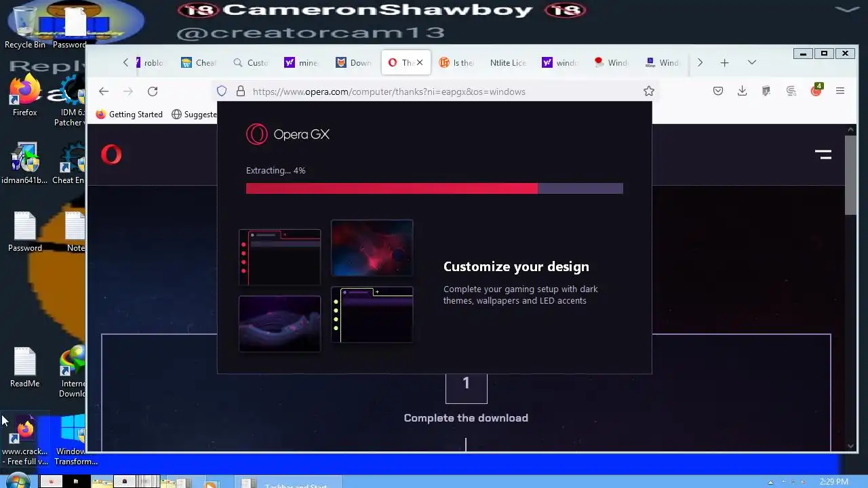Switch to the 'Is the' tab

457,62
